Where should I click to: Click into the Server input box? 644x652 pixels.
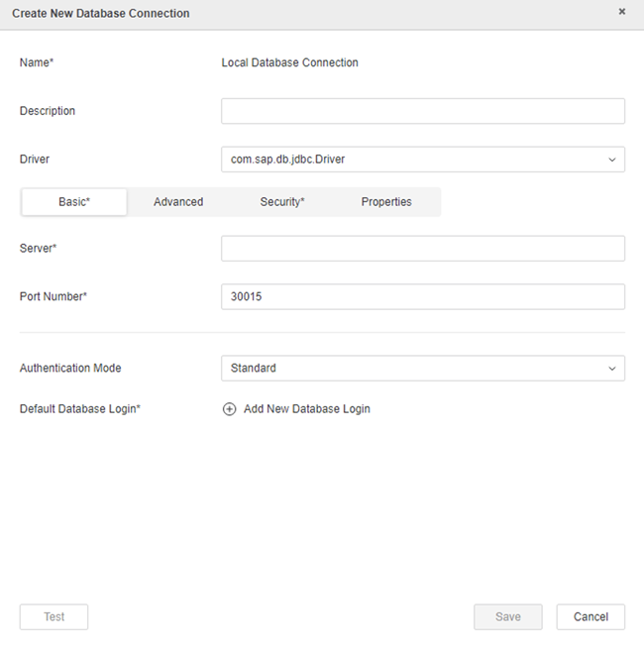pos(422,249)
